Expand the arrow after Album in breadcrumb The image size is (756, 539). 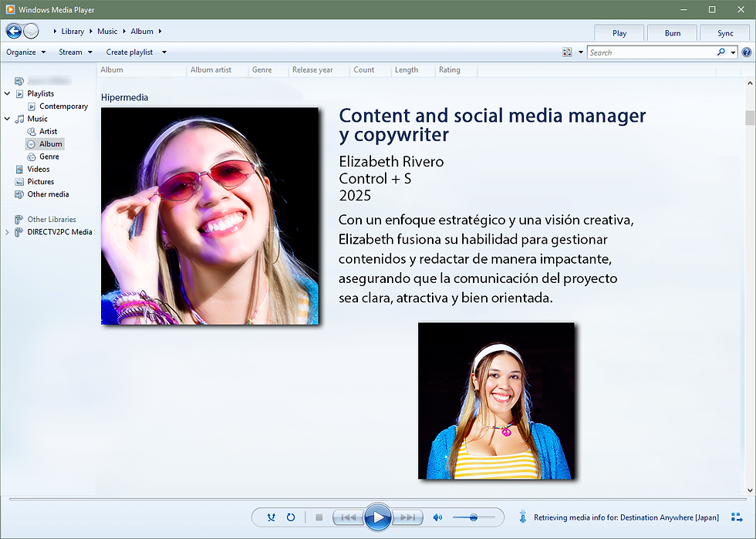[x=160, y=32]
